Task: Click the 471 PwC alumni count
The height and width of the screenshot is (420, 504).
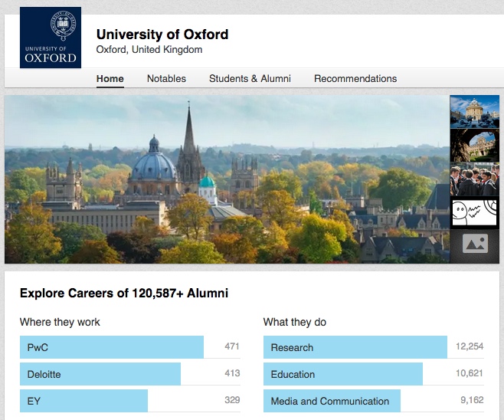Action: click(232, 346)
